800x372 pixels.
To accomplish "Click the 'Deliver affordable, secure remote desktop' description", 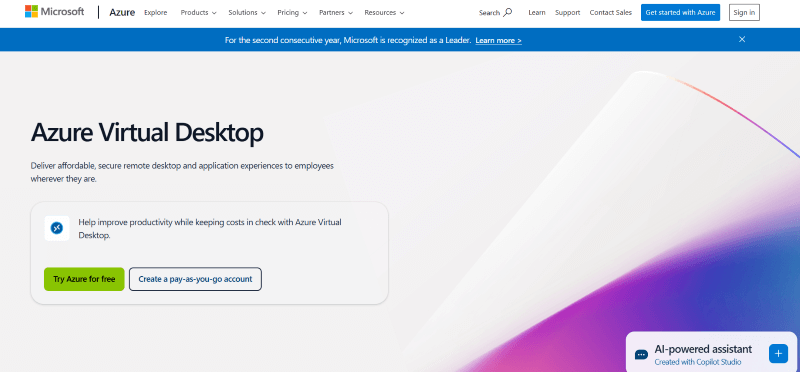I will 182,172.
